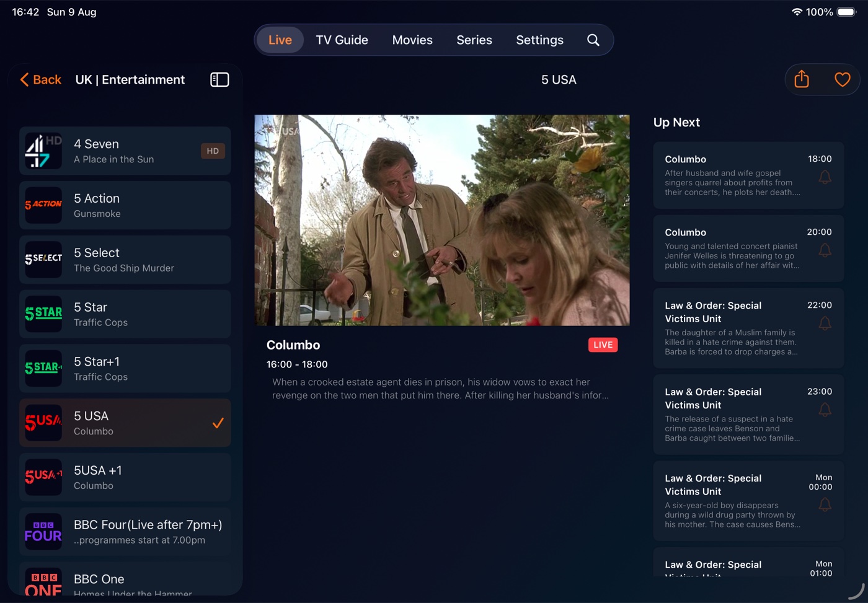Click the Columbo video preview

click(x=442, y=220)
